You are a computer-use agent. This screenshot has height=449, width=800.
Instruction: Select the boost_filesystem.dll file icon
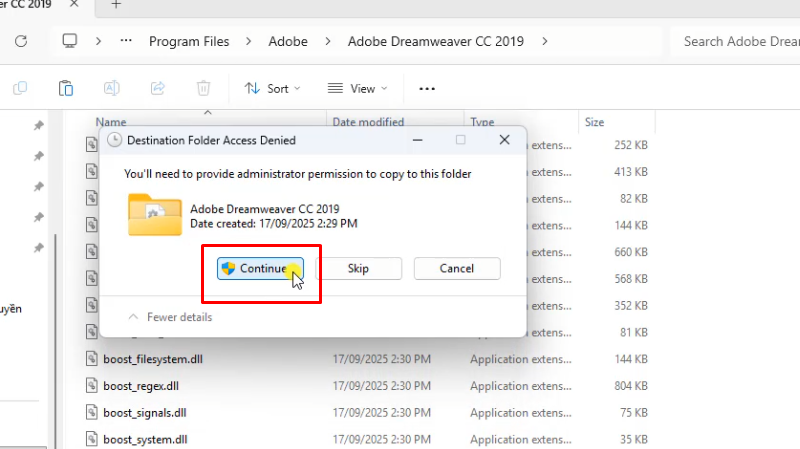click(x=91, y=359)
